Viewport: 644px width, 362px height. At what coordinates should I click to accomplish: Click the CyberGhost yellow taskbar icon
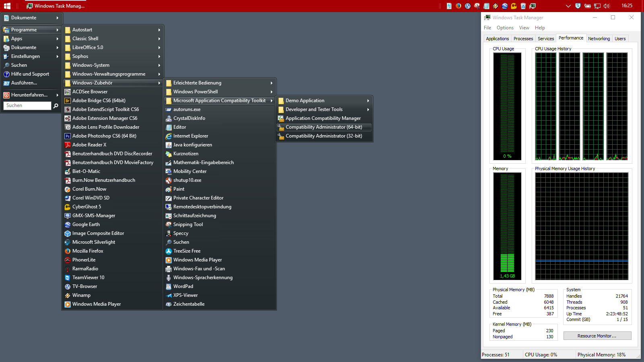coord(514,6)
